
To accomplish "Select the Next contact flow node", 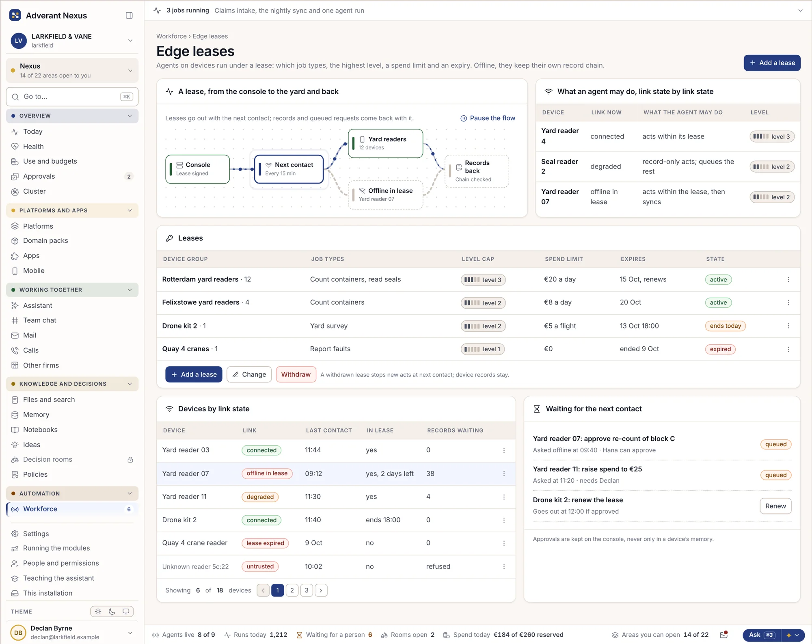I will pyautogui.click(x=289, y=169).
